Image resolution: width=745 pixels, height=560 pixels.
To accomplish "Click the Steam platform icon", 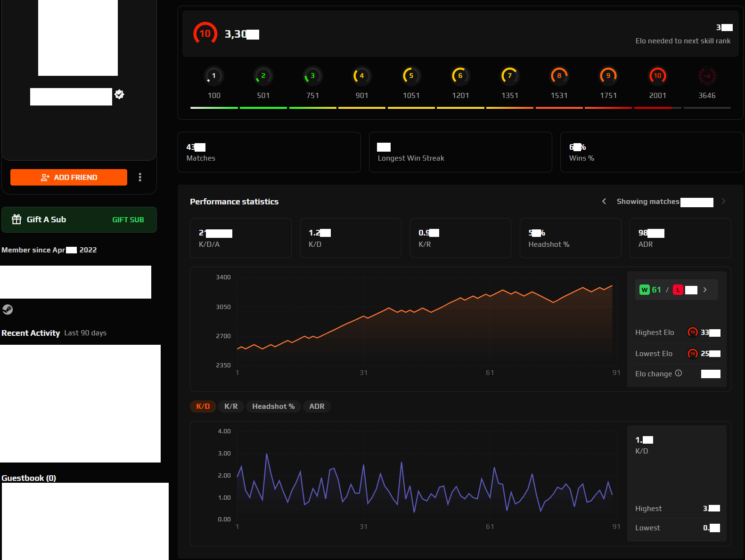I will 8,309.
